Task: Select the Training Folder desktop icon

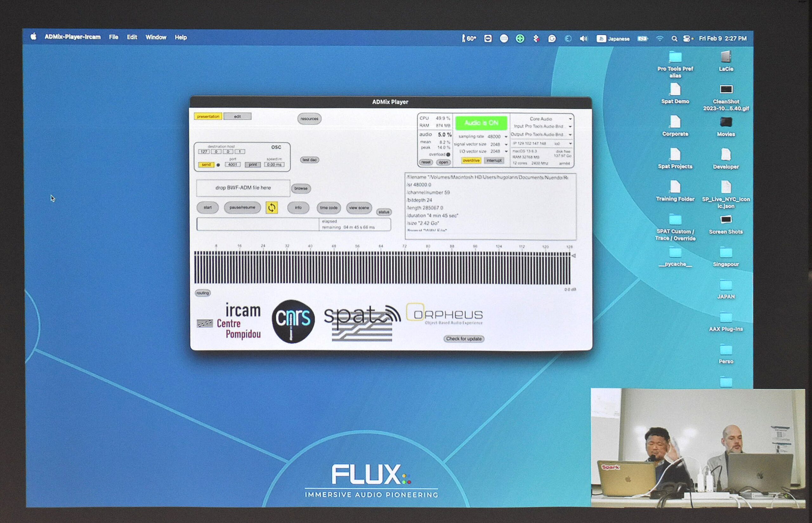Action: tap(675, 191)
